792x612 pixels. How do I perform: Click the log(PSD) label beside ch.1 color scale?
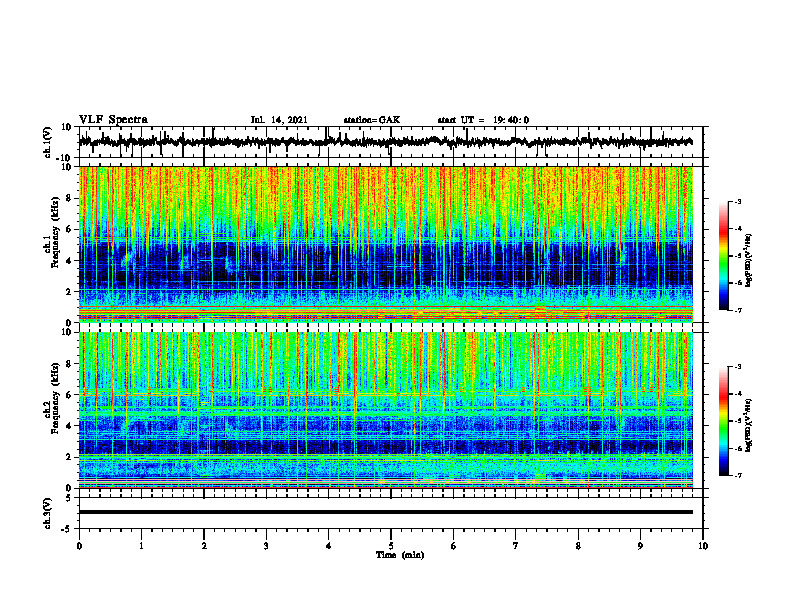(748, 261)
